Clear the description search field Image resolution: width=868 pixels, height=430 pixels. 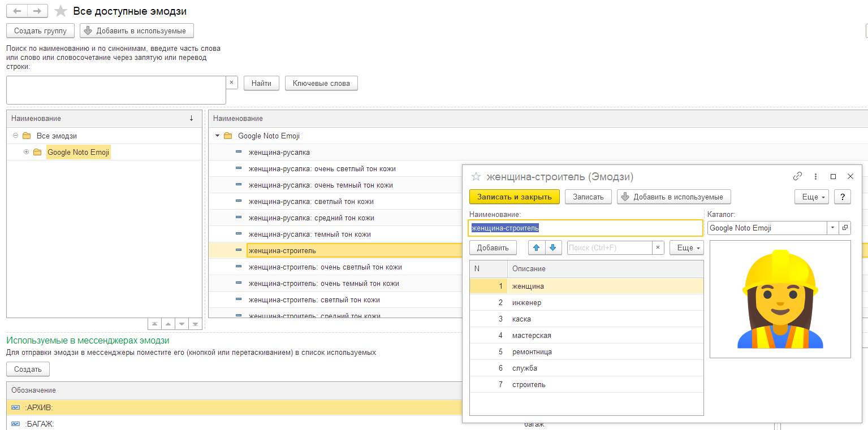[x=658, y=247]
